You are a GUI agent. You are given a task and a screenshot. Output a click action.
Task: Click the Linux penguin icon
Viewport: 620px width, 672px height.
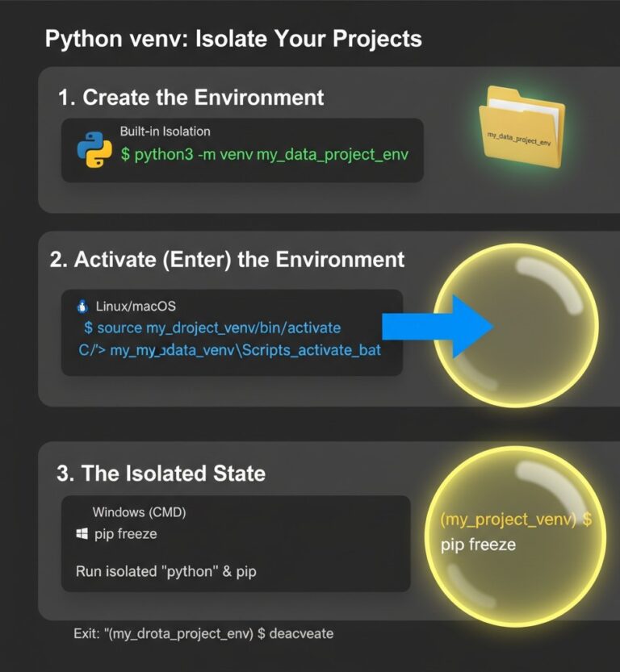coord(81,307)
